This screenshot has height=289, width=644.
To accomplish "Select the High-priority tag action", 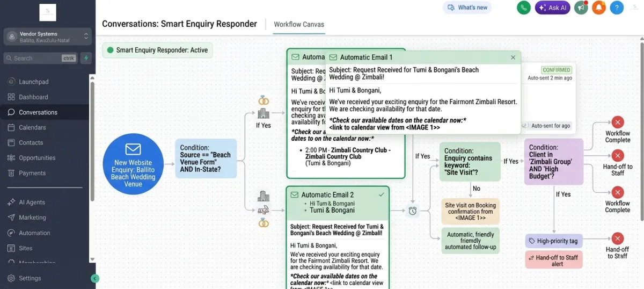I will [x=553, y=241].
